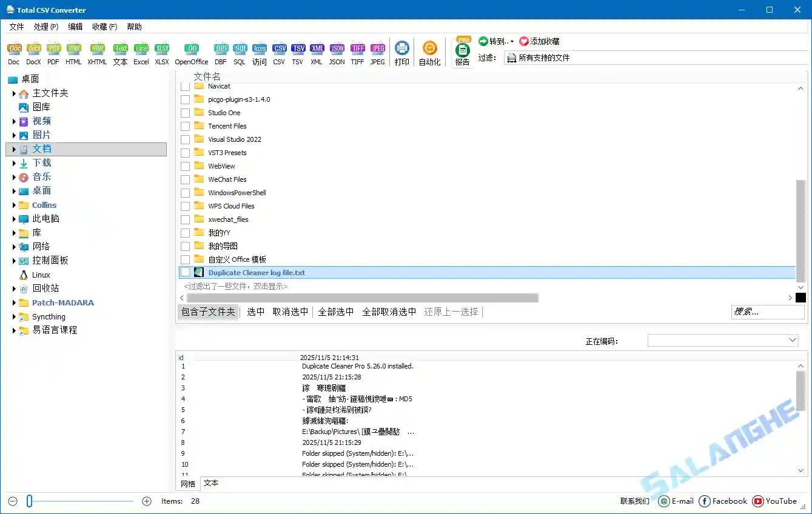The width and height of the screenshot is (812, 514).
Task: Switch to the 文本 tab
Action: click(x=210, y=483)
